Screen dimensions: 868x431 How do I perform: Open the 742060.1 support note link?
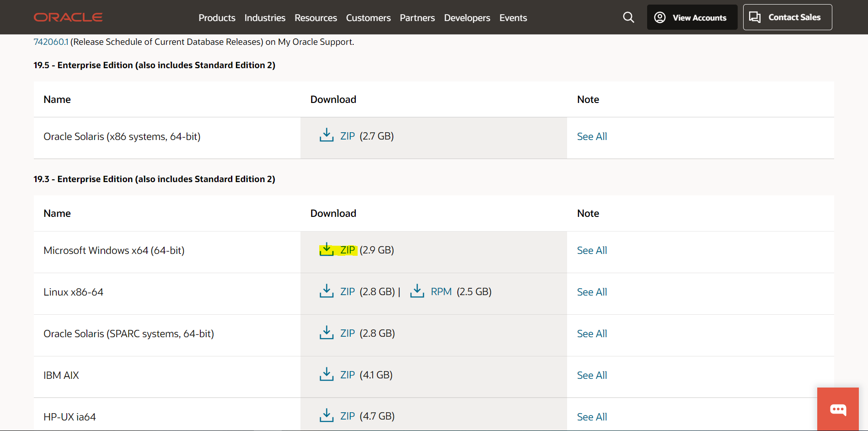pyautogui.click(x=51, y=42)
